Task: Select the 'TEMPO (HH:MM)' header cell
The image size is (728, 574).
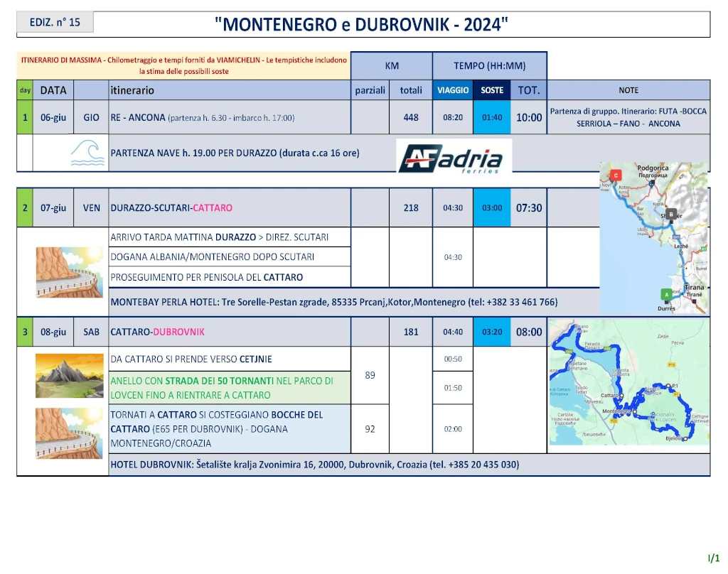Action: click(490, 66)
